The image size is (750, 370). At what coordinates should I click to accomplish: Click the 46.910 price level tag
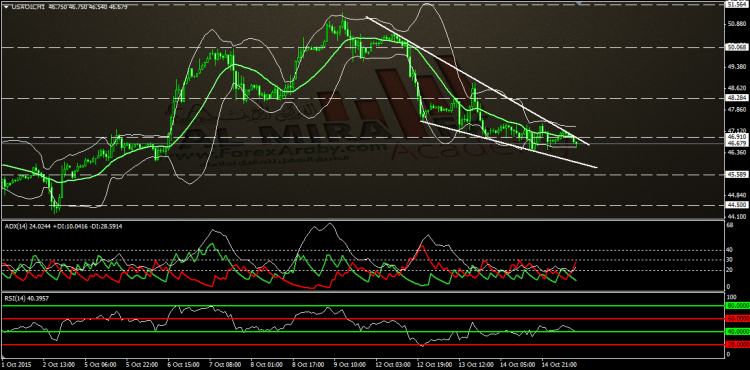(x=737, y=137)
